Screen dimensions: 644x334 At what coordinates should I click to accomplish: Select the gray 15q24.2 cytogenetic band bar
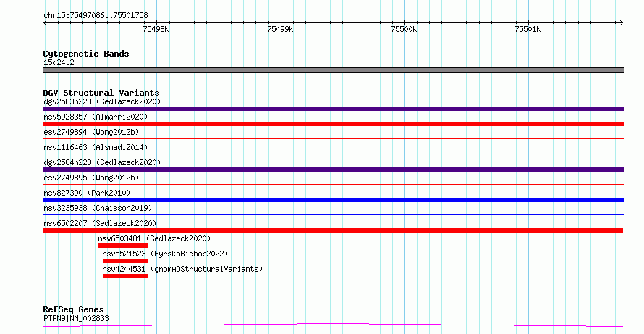click(333, 70)
